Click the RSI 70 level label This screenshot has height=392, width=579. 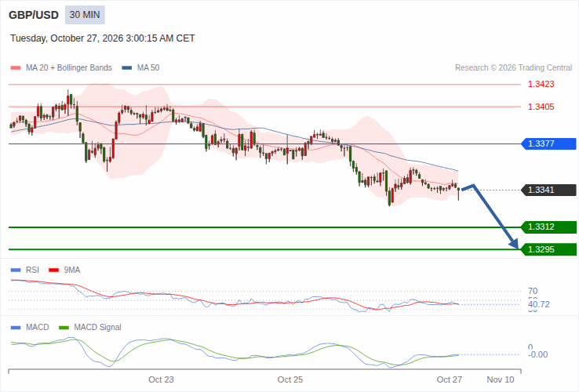click(x=533, y=291)
